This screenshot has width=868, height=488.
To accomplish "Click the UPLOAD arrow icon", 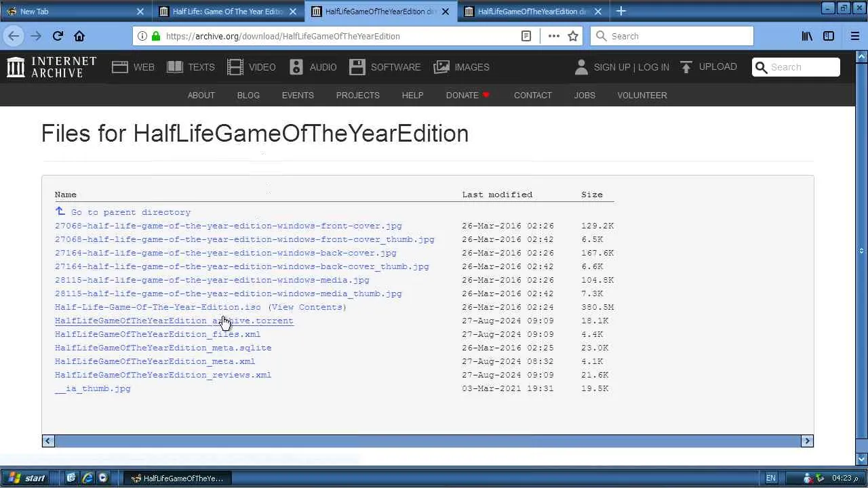I will pos(686,67).
